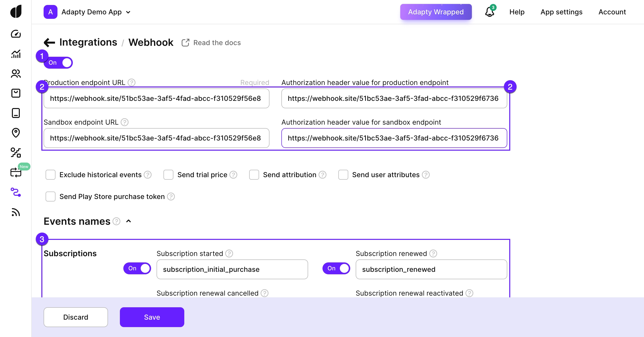644x337 pixels.
Task: Open the Event feed via signal icon
Action: click(x=16, y=212)
